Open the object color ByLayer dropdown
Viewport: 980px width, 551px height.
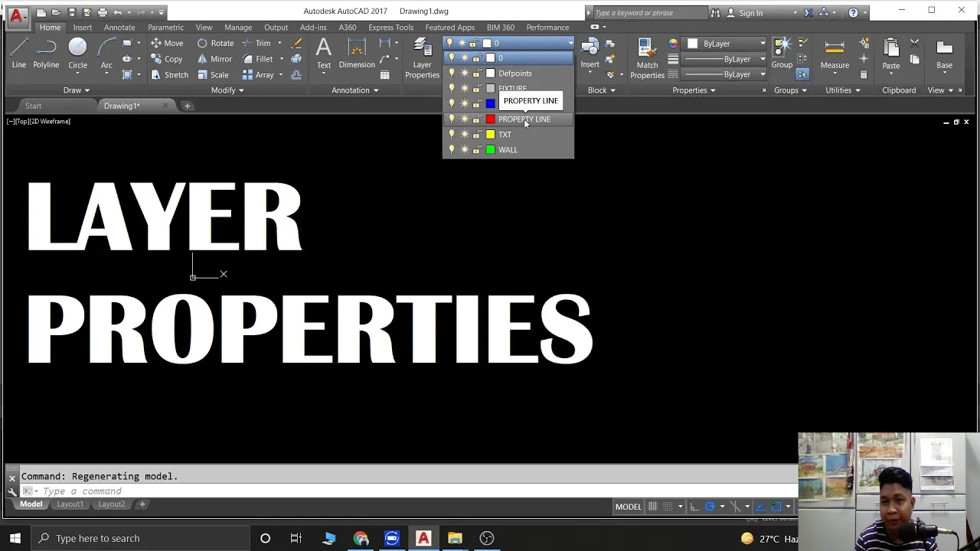(724, 44)
